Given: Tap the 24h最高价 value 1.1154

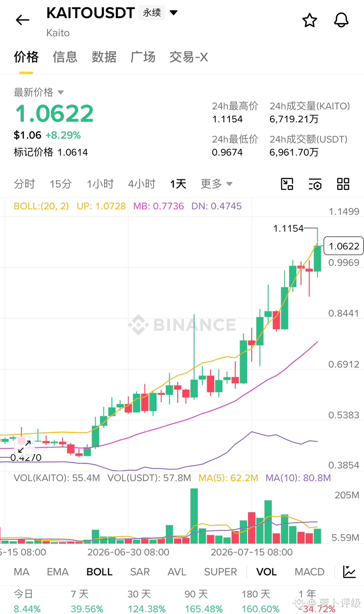Looking at the screenshot, I should 227,119.
